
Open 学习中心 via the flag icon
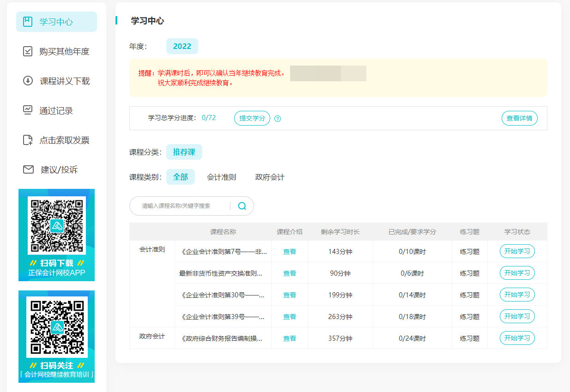point(28,21)
